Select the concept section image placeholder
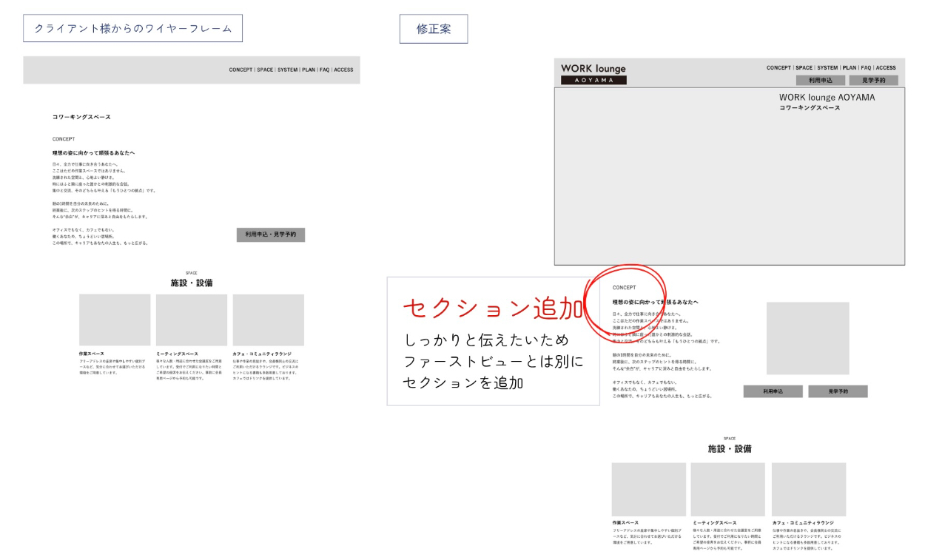 point(807,338)
